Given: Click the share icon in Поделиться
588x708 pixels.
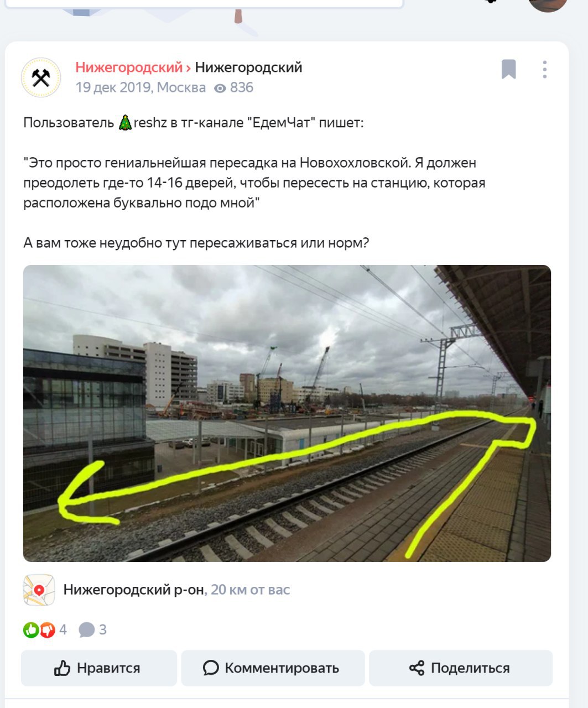Looking at the screenshot, I should click(417, 668).
